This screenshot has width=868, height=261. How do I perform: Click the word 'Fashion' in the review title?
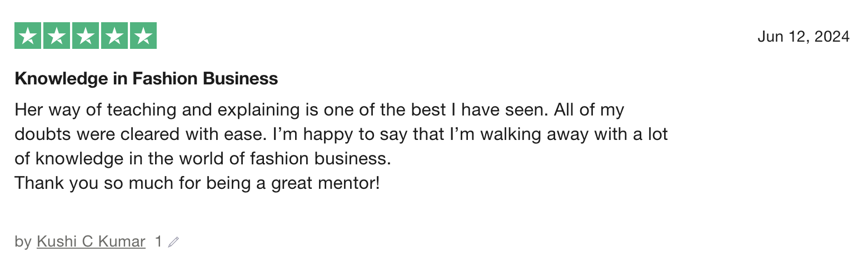tap(165, 79)
